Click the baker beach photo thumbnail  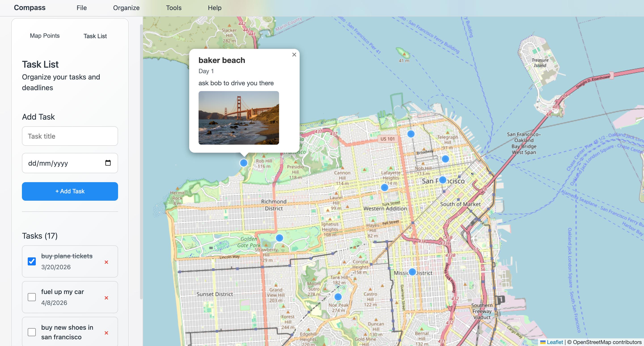239,118
